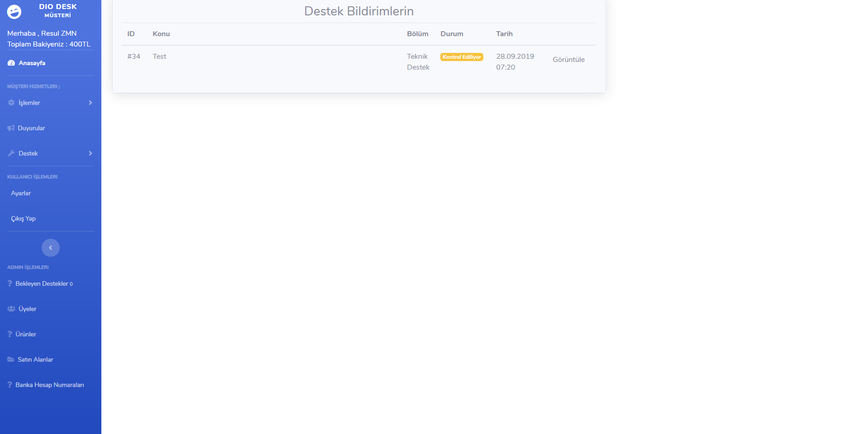This screenshot has width=868, height=434.
Task: Click the Konu column header
Action: [161, 34]
